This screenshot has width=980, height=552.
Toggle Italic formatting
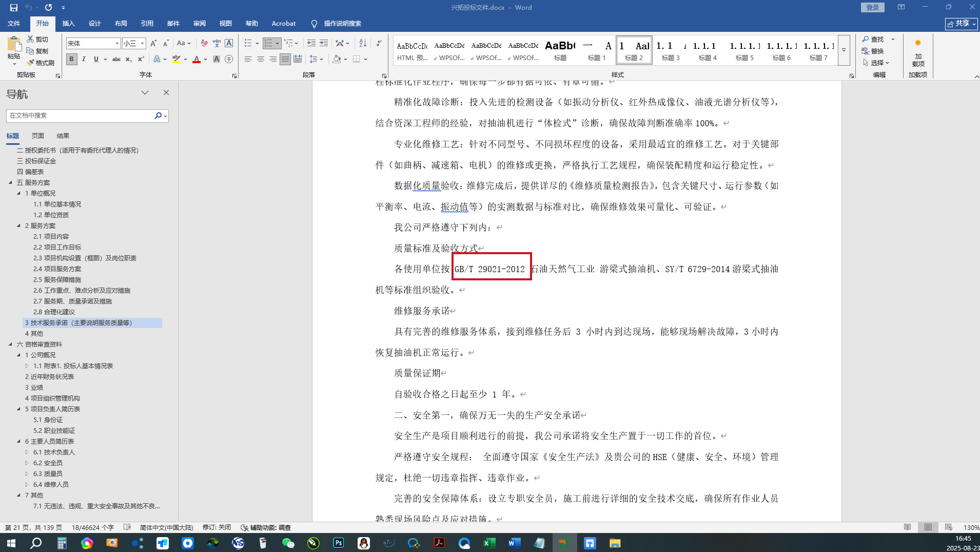[x=84, y=60]
